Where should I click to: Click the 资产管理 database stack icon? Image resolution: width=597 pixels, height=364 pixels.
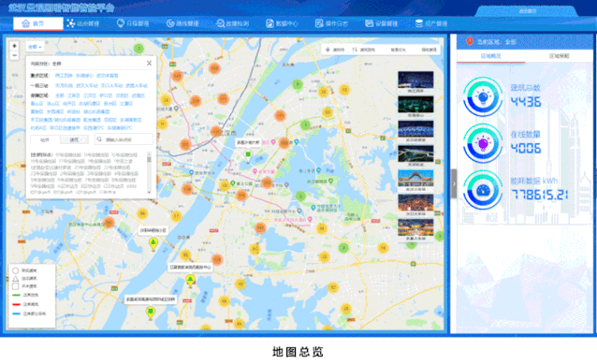419,23
